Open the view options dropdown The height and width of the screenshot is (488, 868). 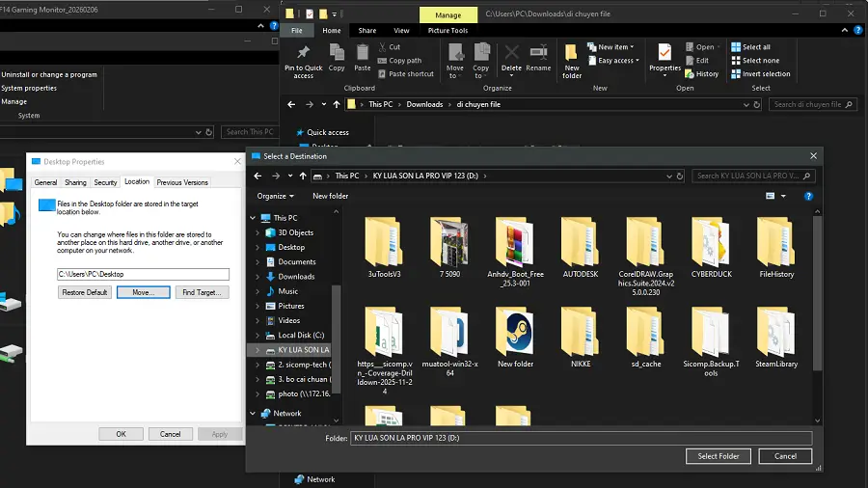tap(785, 196)
